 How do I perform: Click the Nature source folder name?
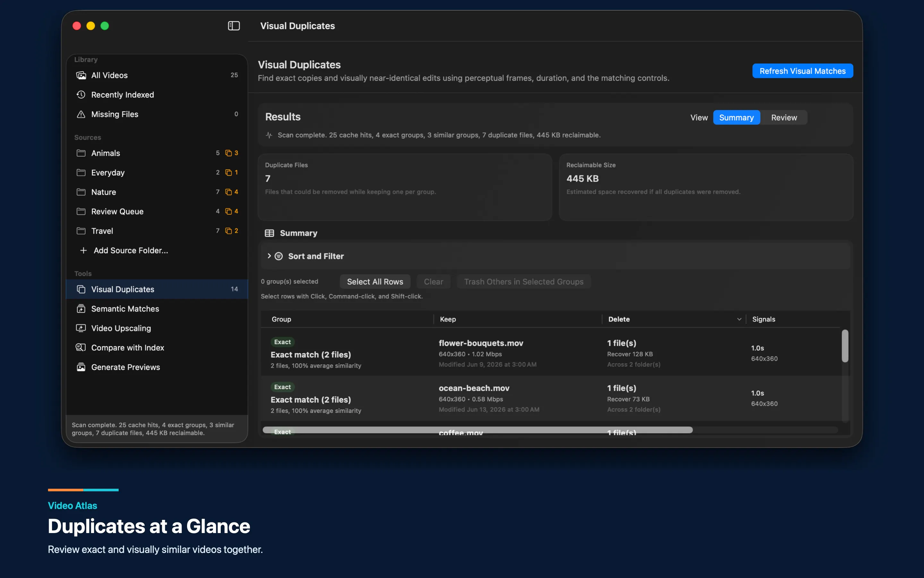click(x=104, y=192)
